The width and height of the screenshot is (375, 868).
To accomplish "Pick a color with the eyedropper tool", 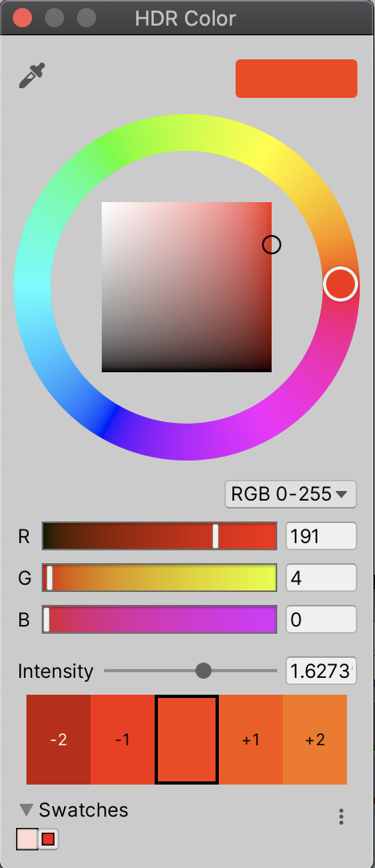I will [31, 76].
